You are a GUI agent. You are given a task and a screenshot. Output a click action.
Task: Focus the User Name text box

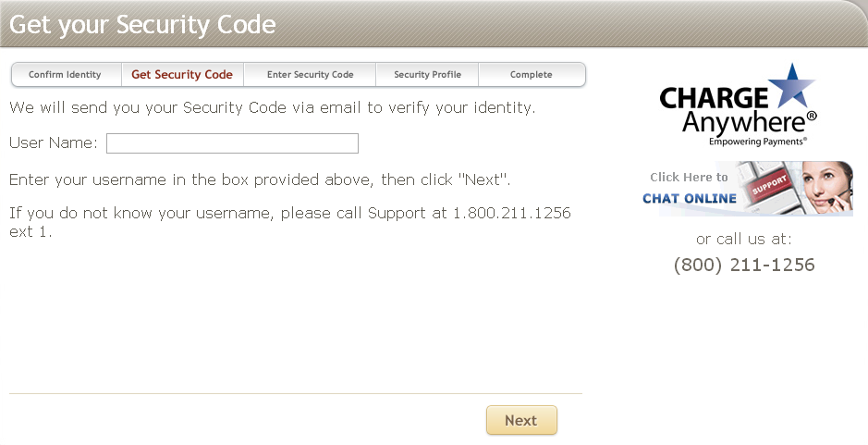pyautogui.click(x=232, y=143)
